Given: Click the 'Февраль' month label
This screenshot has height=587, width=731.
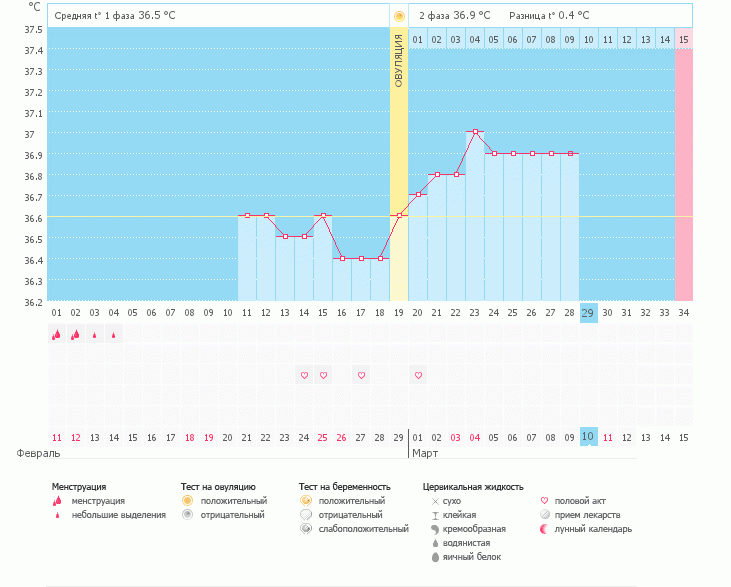Looking at the screenshot, I should (31, 453).
